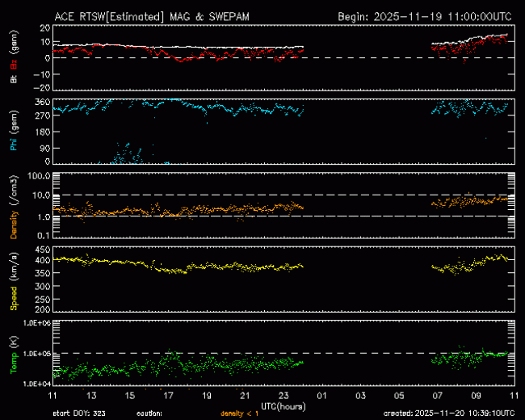Click the '100.0' tick label on the Density axis

[39, 176]
